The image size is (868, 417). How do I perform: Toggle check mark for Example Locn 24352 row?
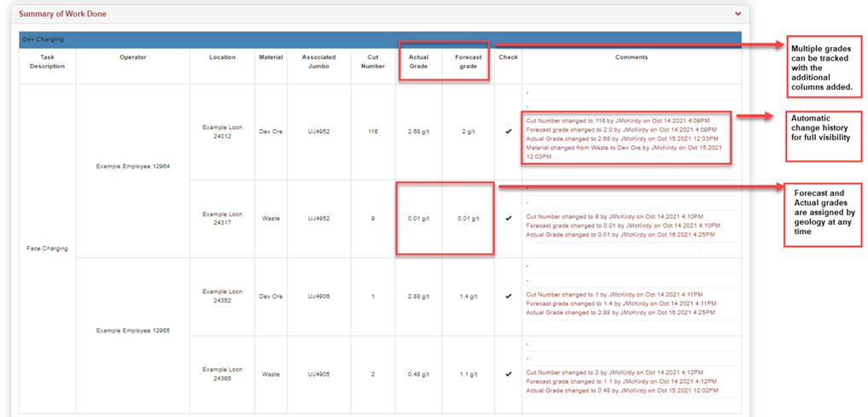click(508, 297)
